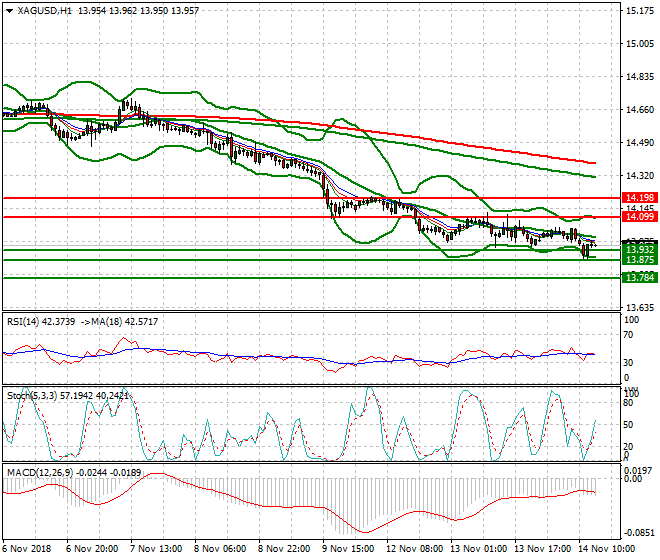Select the green 13.784 support price tag

(x=638, y=277)
